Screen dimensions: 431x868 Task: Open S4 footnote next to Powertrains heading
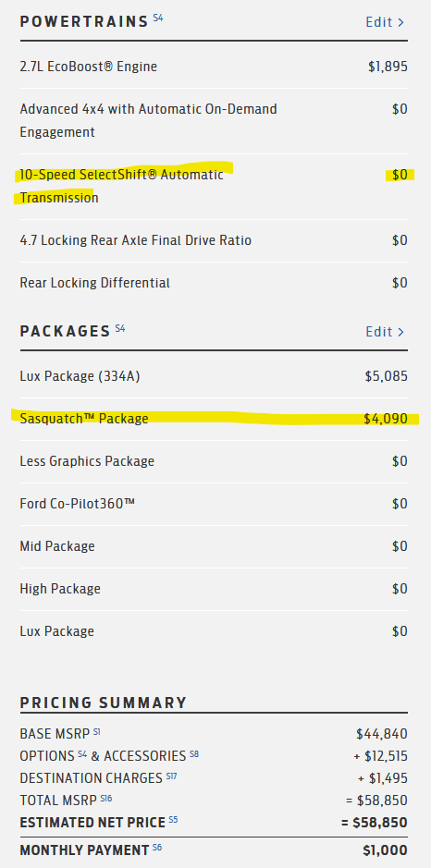pyautogui.click(x=158, y=18)
